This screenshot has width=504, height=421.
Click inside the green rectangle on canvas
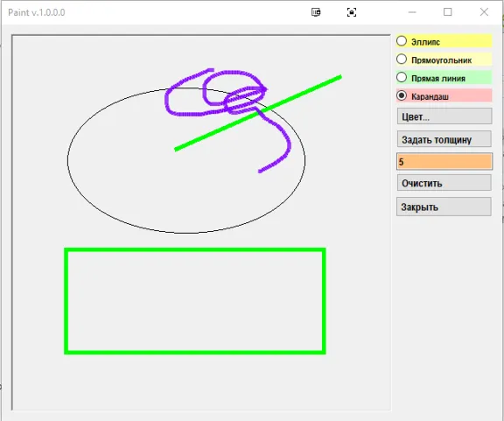(x=195, y=301)
